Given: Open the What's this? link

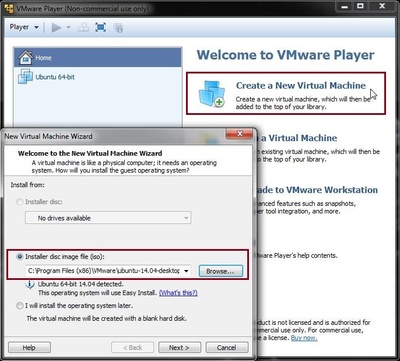Looking at the screenshot, I should [178, 293].
